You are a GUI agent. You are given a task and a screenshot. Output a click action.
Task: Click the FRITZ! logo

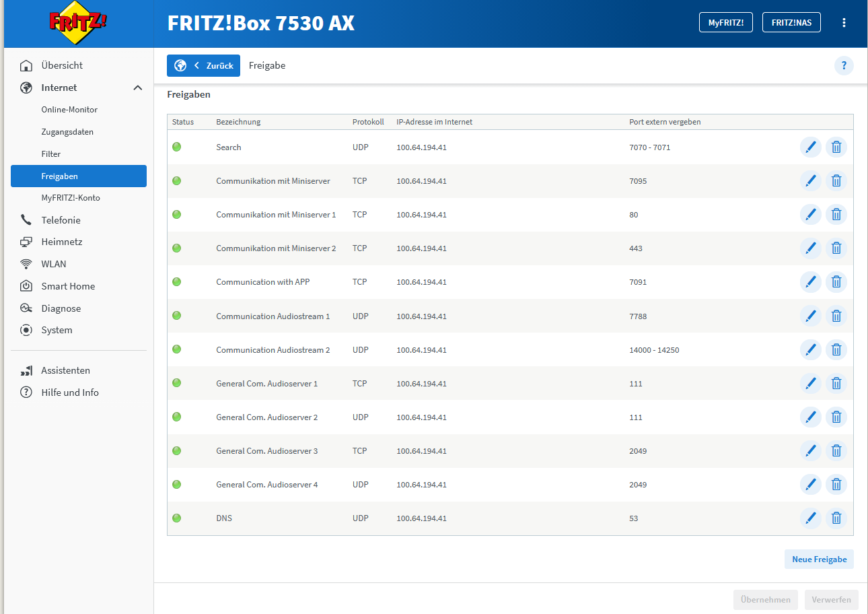point(78,24)
